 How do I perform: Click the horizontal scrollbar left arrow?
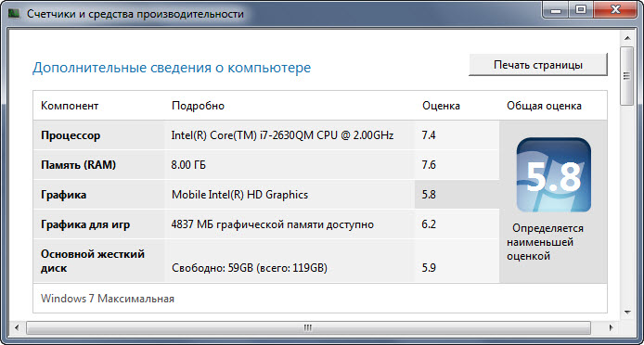[x=17, y=327]
